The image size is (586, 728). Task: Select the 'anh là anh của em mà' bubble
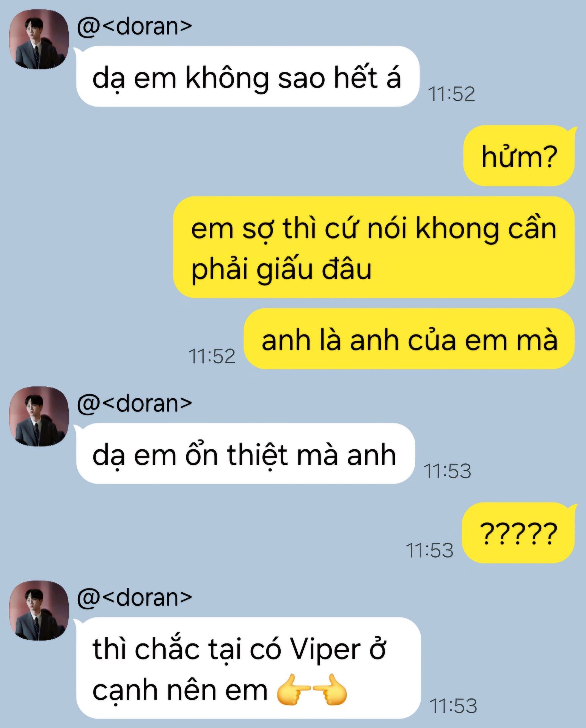pos(409,339)
